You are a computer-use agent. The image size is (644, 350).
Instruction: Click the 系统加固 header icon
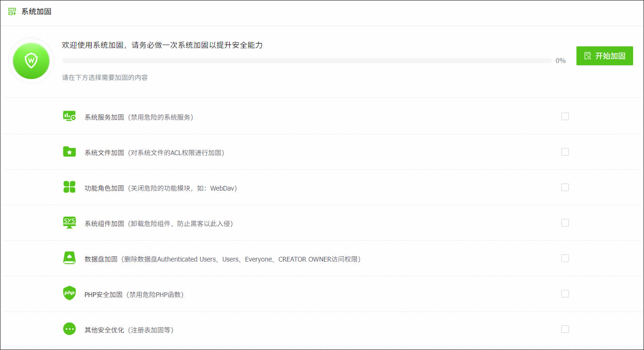click(x=12, y=11)
